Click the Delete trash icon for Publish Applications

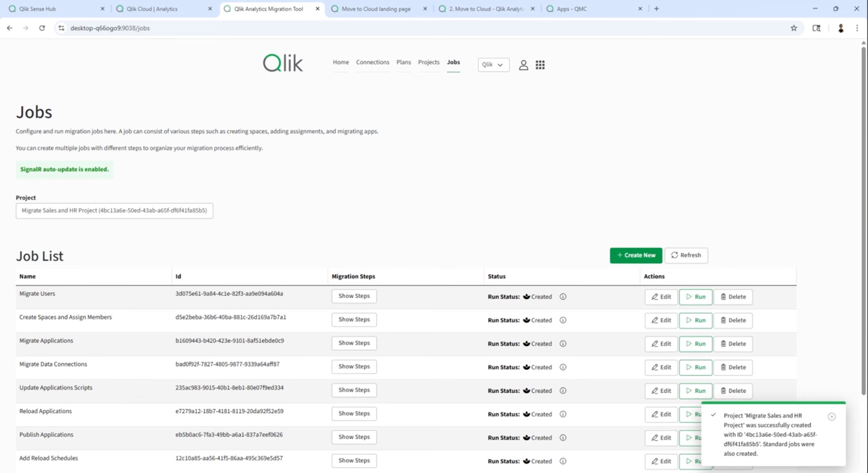tap(723, 437)
